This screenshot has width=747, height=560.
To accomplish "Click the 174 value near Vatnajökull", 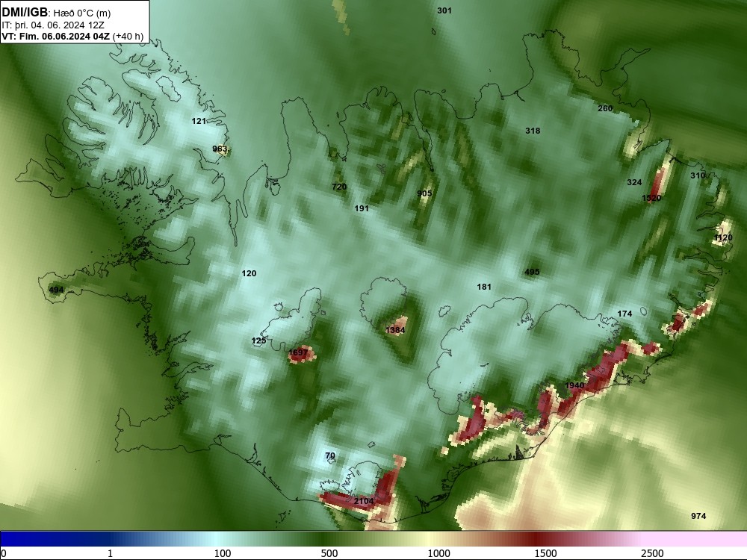I will coord(624,314).
